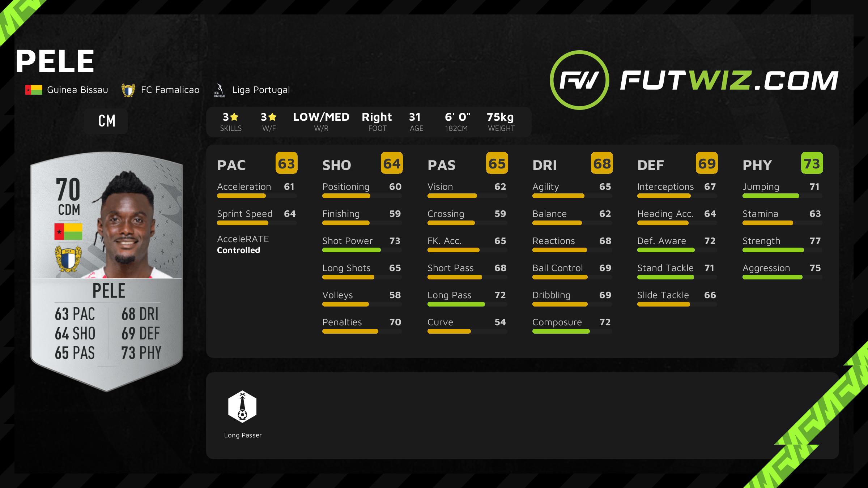This screenshot has width=868, height=488.
Task: Click the 'Jumping' stat label
Action: click(x=761, y=187)
